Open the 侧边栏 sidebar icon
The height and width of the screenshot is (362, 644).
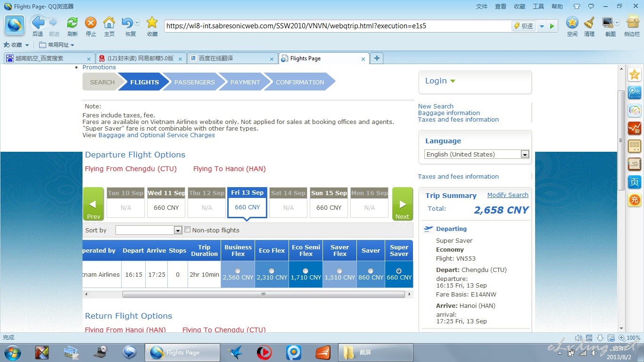tap(632, 22)
